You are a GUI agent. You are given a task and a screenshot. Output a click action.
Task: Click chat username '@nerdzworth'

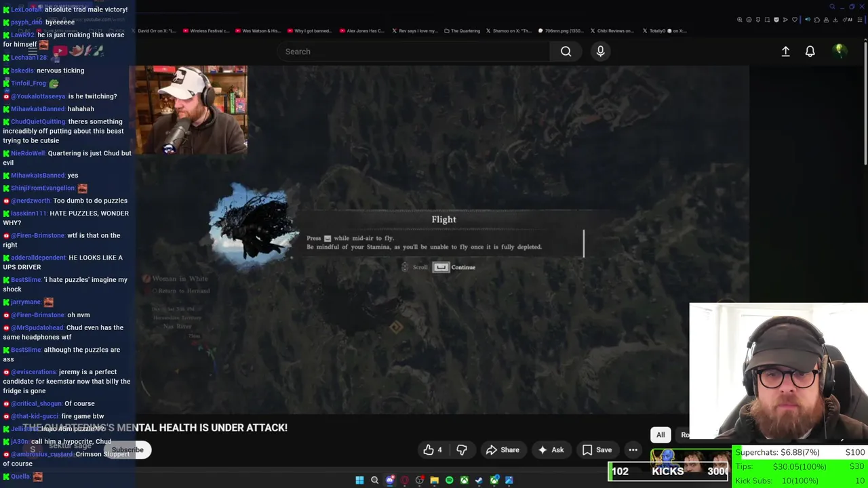pos(31,201)
